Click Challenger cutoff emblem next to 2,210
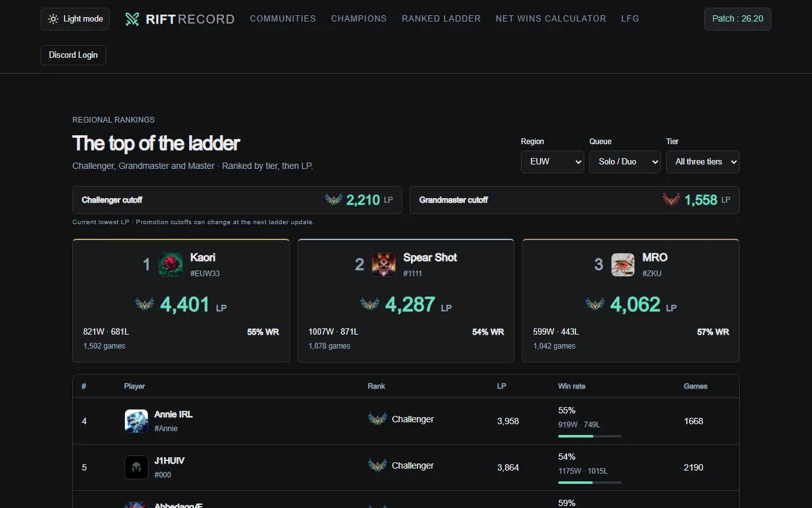Screen dimensions: 812x508 pos(334,199)
